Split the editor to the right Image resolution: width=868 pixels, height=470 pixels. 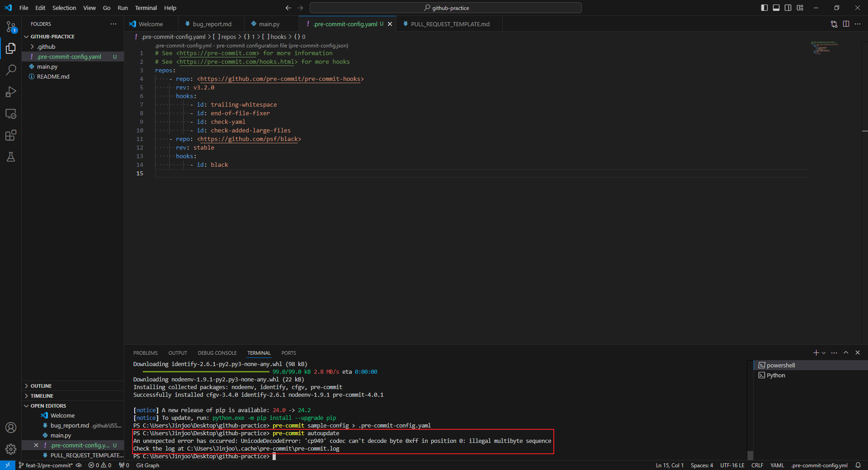846,24
